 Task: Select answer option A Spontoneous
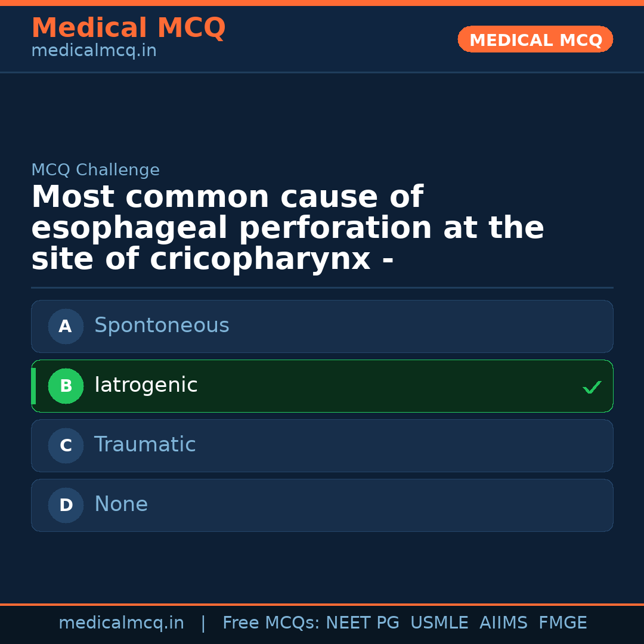[x=322, y=326]
